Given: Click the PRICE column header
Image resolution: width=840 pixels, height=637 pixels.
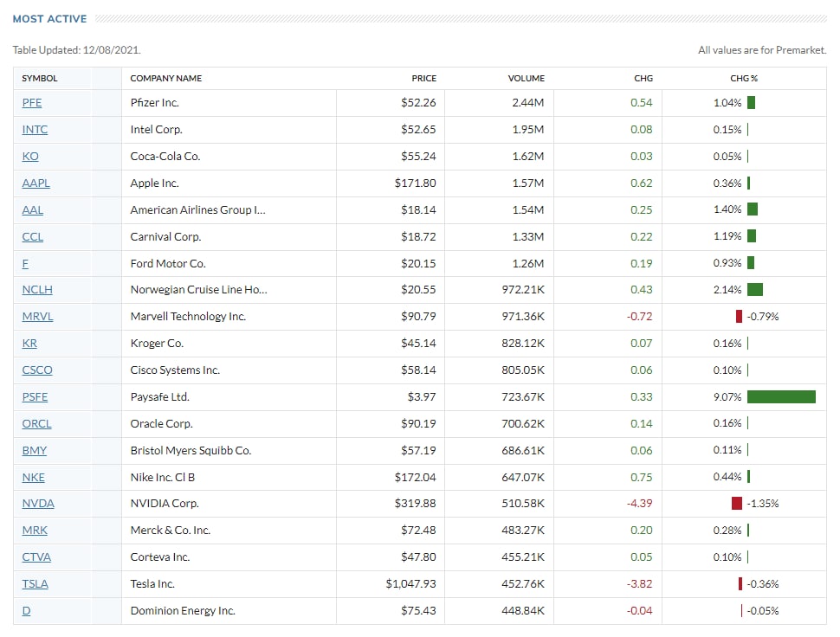Looking at the screenshot, I should pos(423,78).
